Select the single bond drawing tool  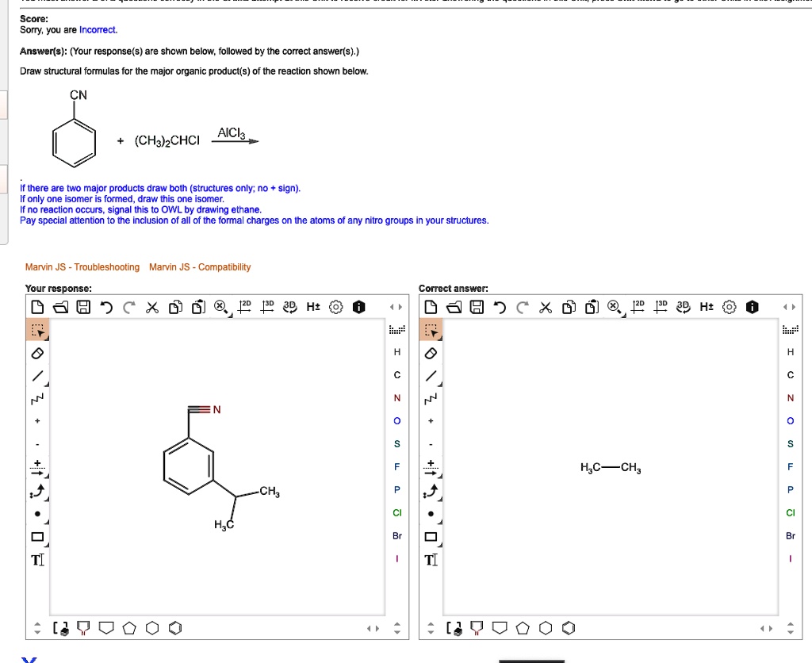pyautogui.click(x=36, y=375)
